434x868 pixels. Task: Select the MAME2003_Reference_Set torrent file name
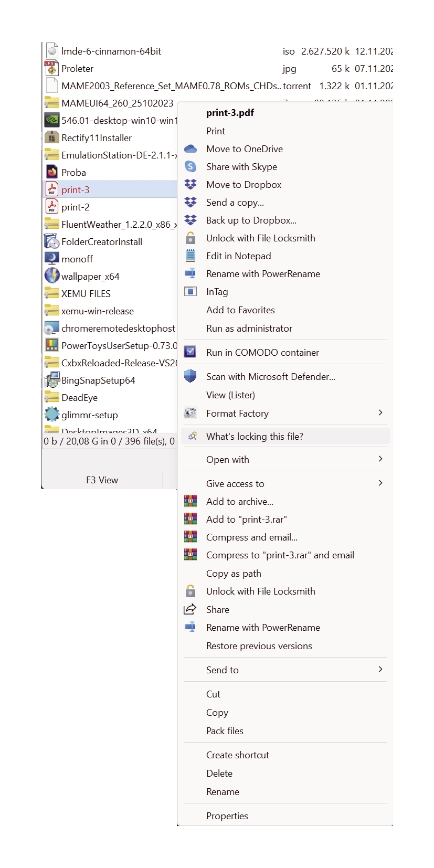(171, 86)
